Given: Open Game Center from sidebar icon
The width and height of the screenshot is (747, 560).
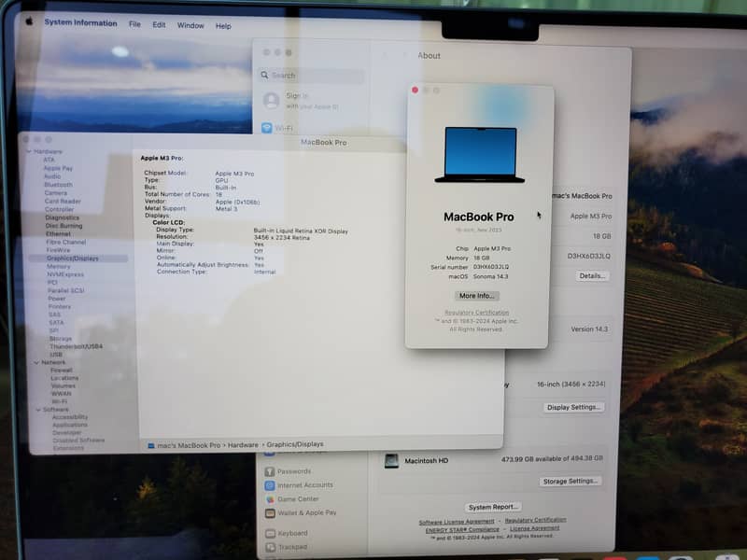Looking at the screenshot, I should pos(269,499).
